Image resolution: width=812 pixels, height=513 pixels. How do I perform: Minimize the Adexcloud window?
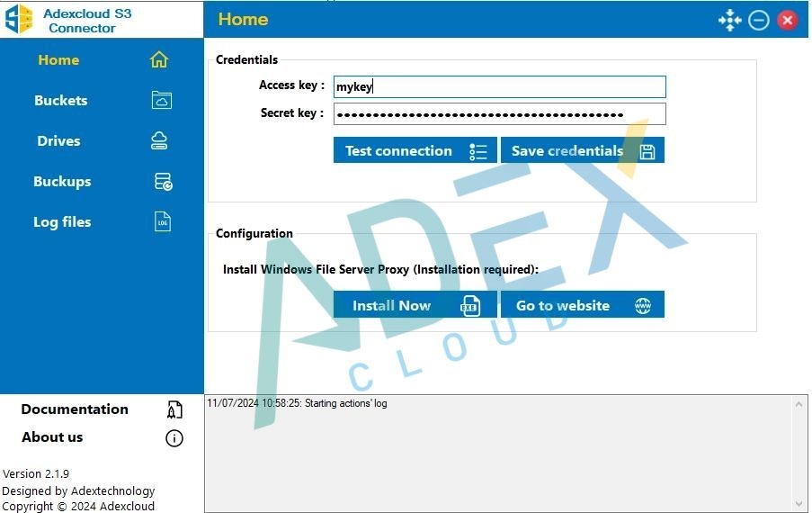[x=759, y=20]
